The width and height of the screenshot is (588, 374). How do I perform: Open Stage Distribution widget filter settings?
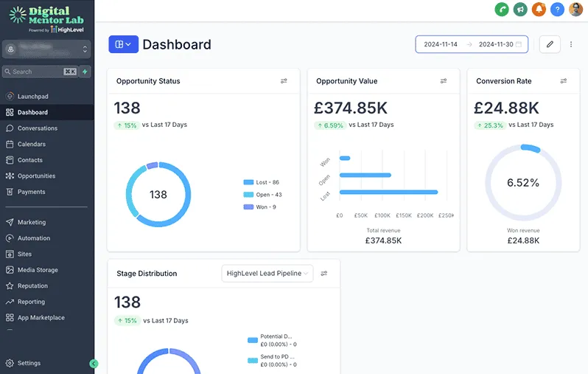click(324, 274)
